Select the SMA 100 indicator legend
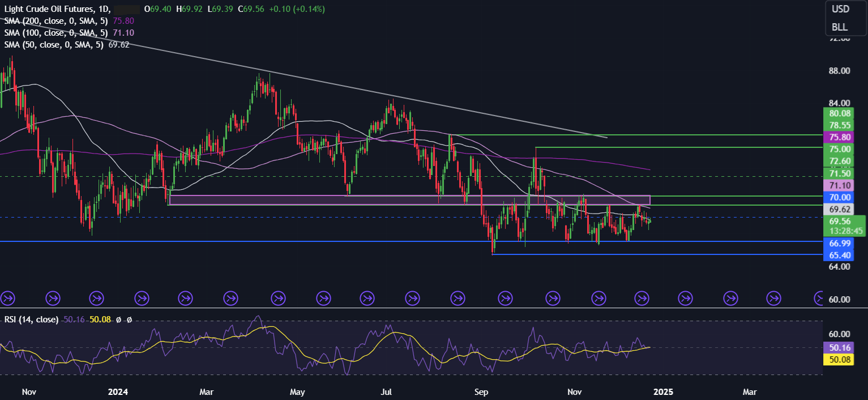This screenshot has height=400, width=868. [57, 32]
